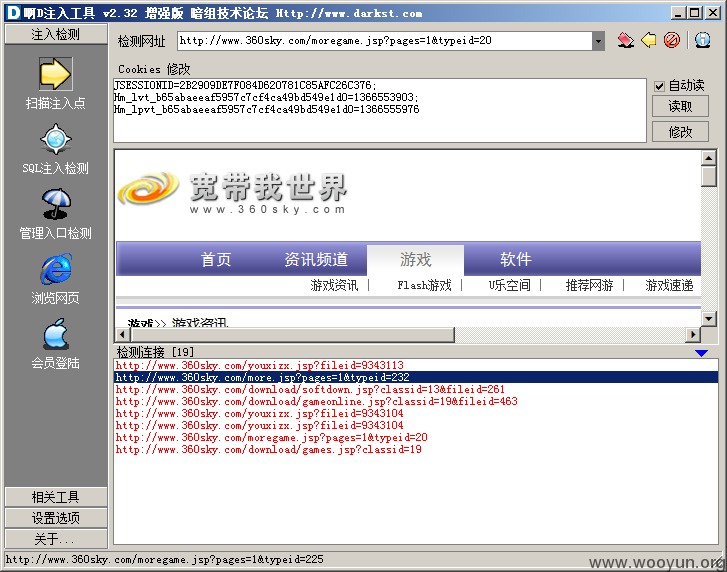Open the 关于... sidebar section
This screenshot has width=727, height=572.
56,539
